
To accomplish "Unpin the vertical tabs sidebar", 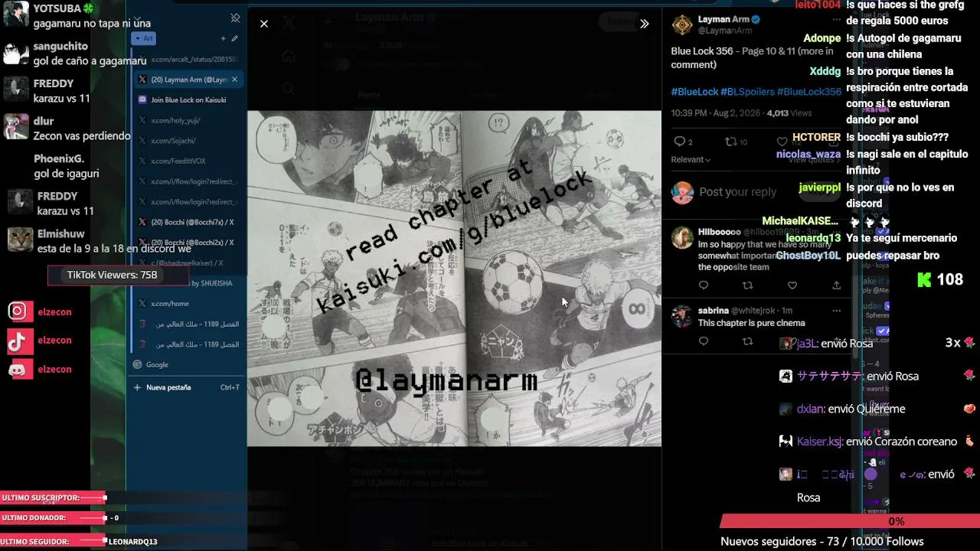I will pos(235,18).
